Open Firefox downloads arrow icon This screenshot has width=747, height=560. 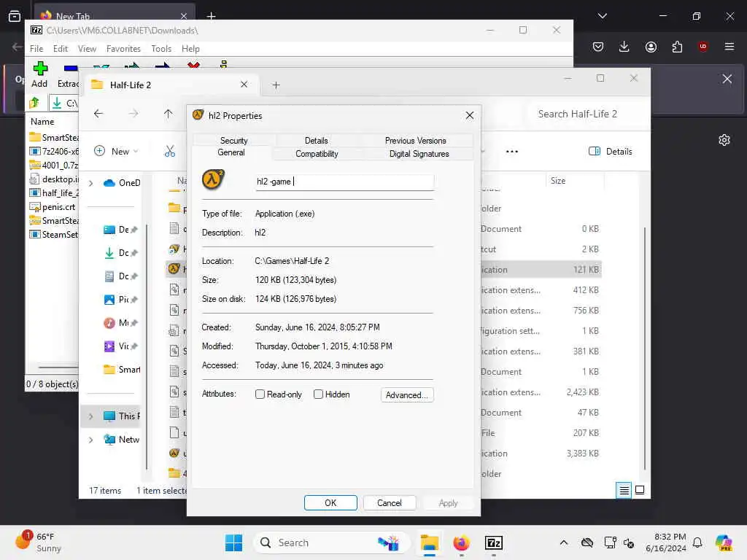624,47
